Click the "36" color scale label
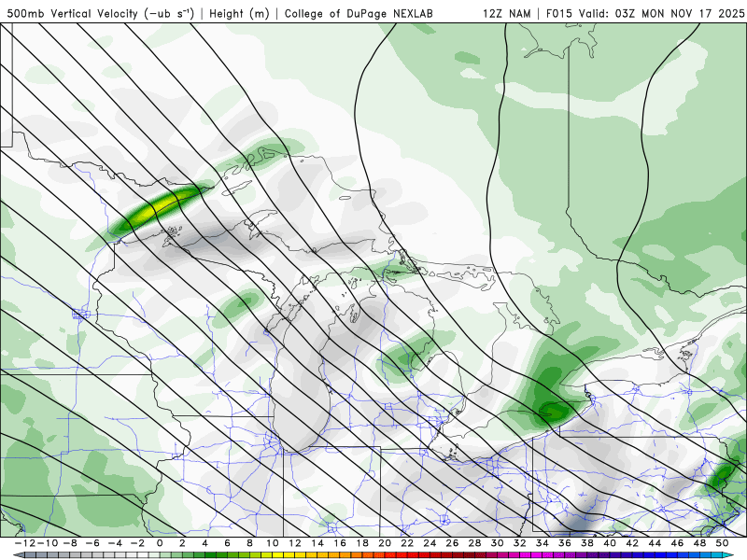Image resolution: width=747 pixels, height=560 pixels. coord(565,543)
